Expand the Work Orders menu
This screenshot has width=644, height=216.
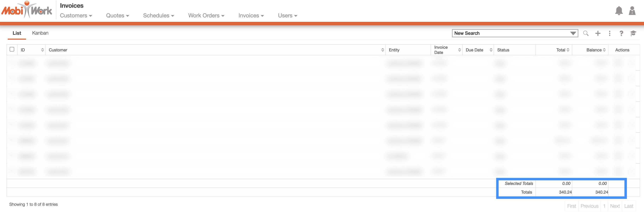point(206,15)
